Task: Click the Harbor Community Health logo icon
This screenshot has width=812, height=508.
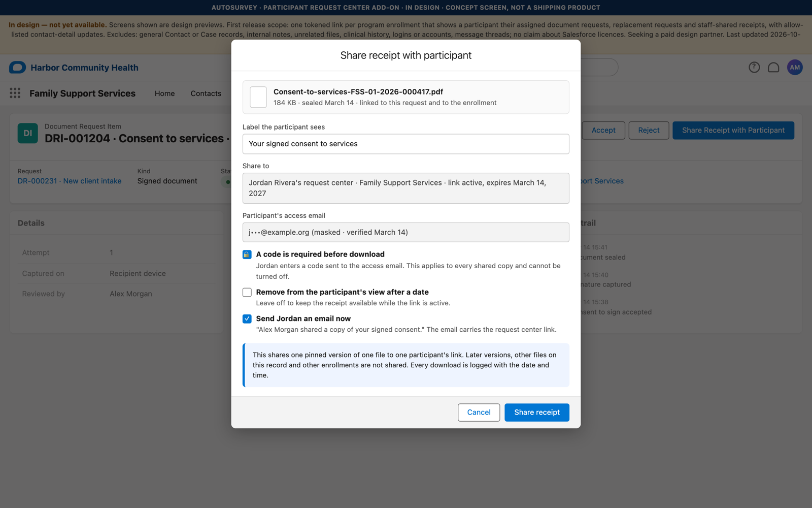Action: (x=17, y=68)
